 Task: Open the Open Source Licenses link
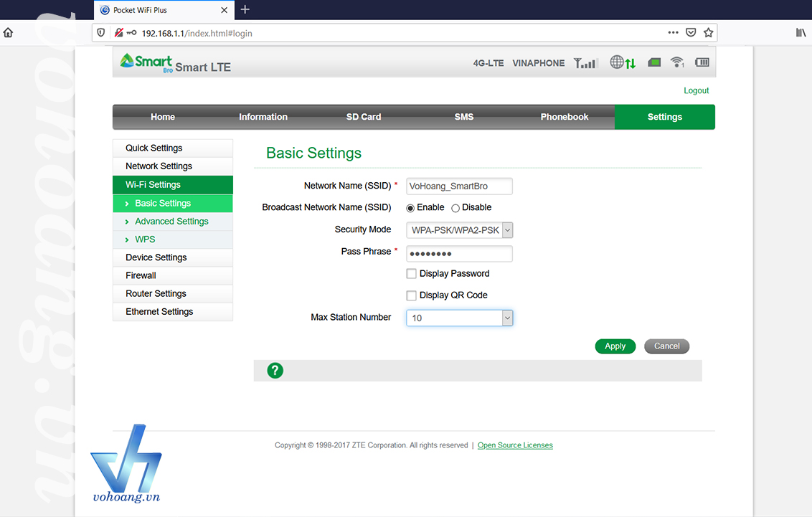[515, 445]
